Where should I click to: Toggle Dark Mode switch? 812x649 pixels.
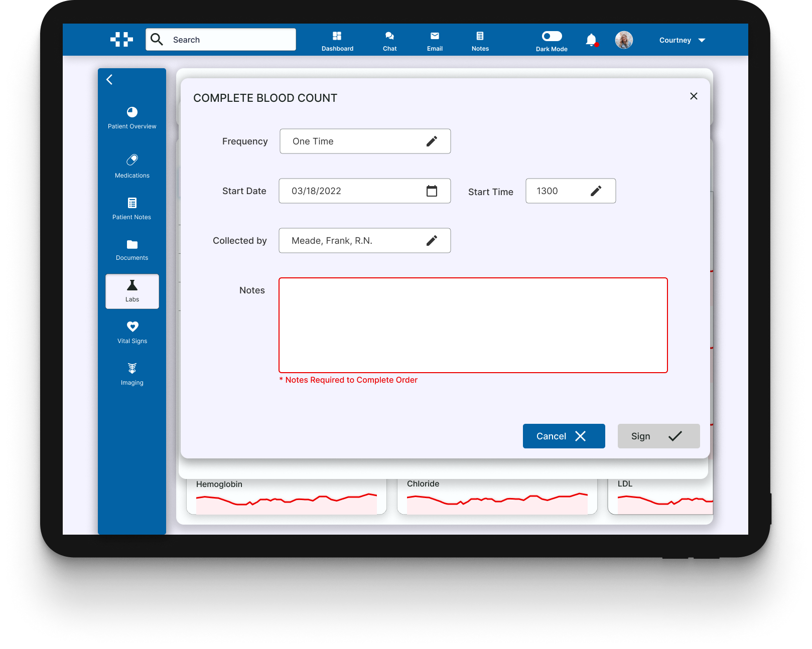[x=552, y=36]
